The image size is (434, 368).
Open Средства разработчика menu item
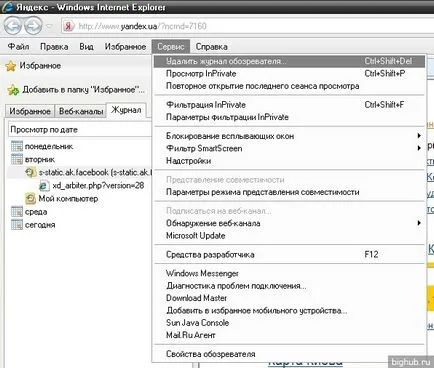point(289,254)
